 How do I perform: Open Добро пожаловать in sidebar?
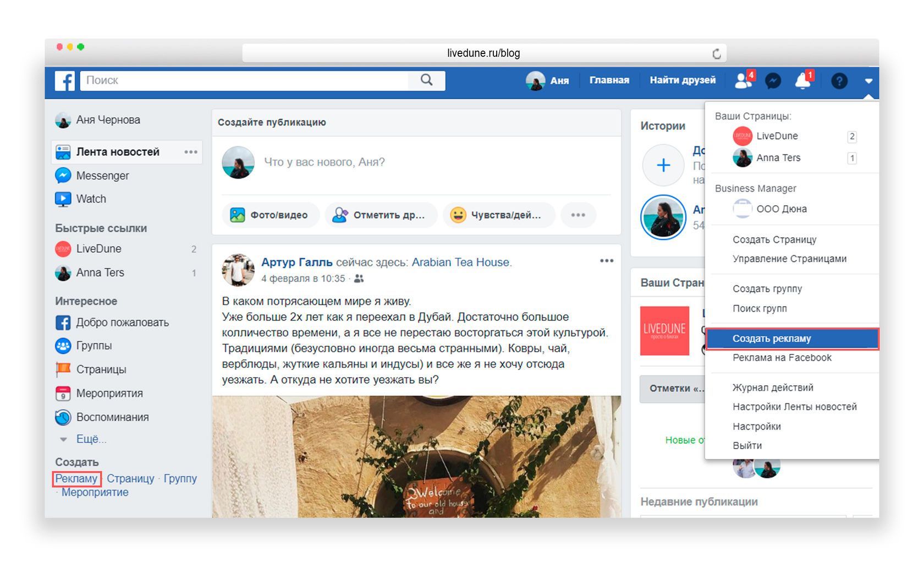[x=112, y=323]
